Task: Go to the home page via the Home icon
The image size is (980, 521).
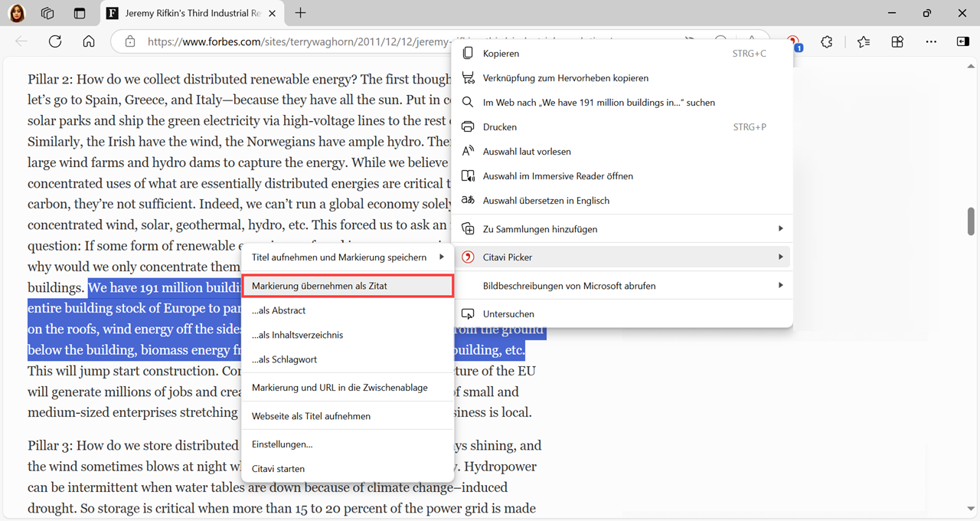Action: click(x=89, y=42)
